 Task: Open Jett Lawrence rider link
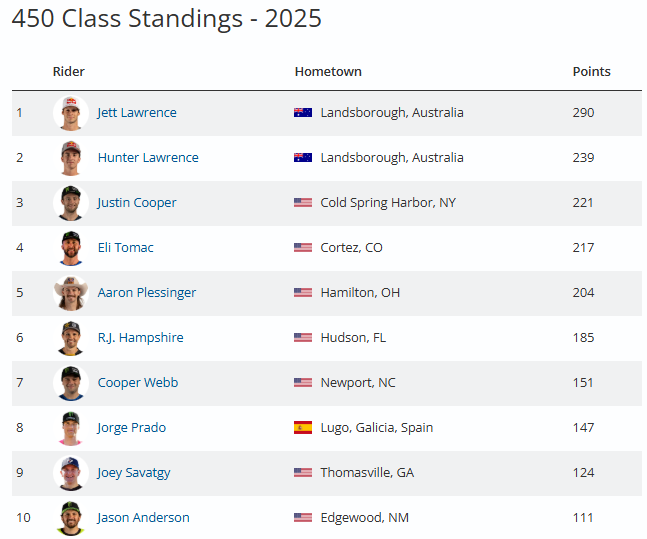point(137,113)
